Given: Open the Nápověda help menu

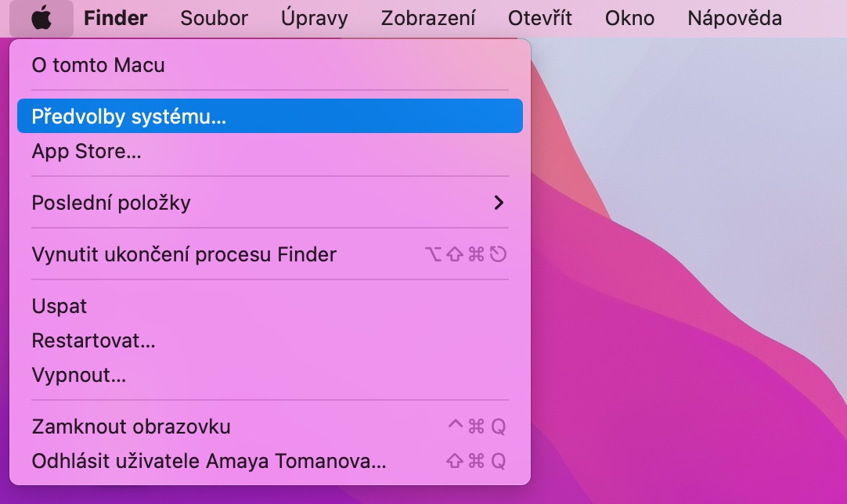Looking at the screenshot, I should coord(734,18).
